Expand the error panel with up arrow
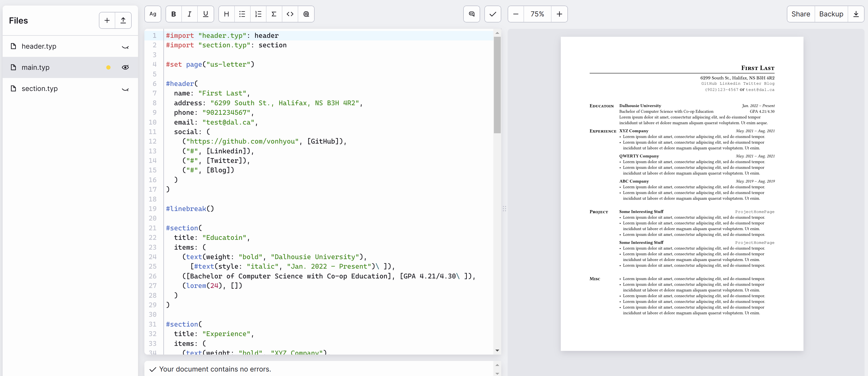The image size is (868, 376). tap(497, 365)
